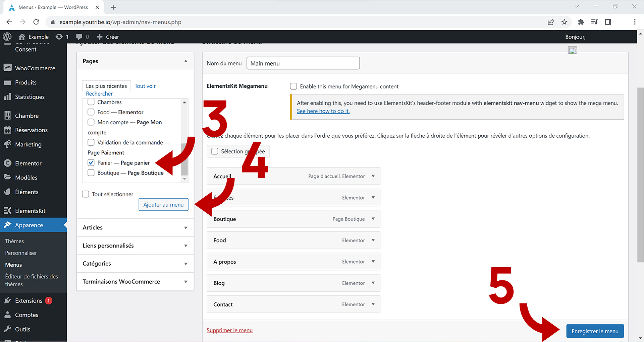Bookmark this page with the star icon
This screenshot has width=644, height=342.
pyautogui.click(x=565, y=22)
